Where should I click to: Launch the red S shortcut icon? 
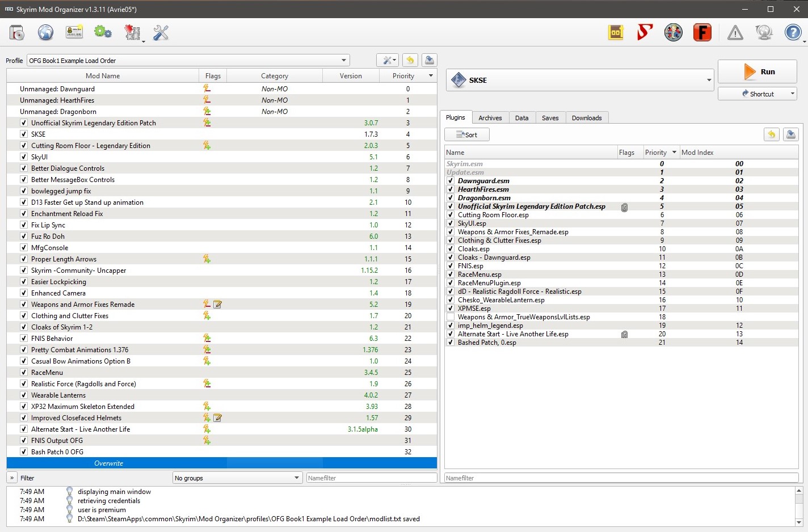(x=645, y=33)
